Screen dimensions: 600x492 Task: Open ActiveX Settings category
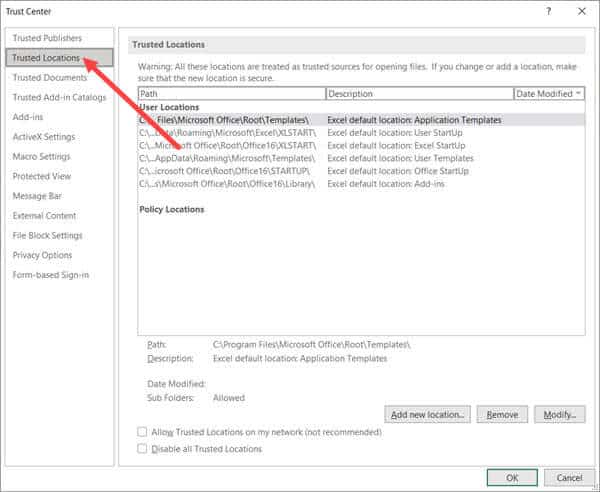43,137
